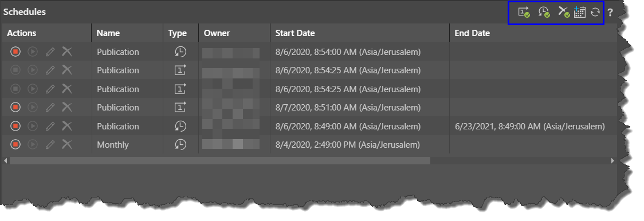This screenshot has width=644, height=221.
Task: Click the horizontal scrollbar right arrow
Action: pos(612,161)
